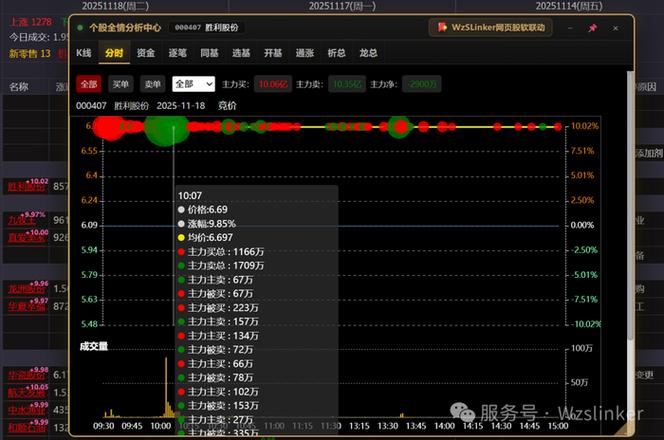Pin the analysis window with pushpin icon
This screenshot has height=440, width=664.
pyautogui.click(x=592, y=28)
